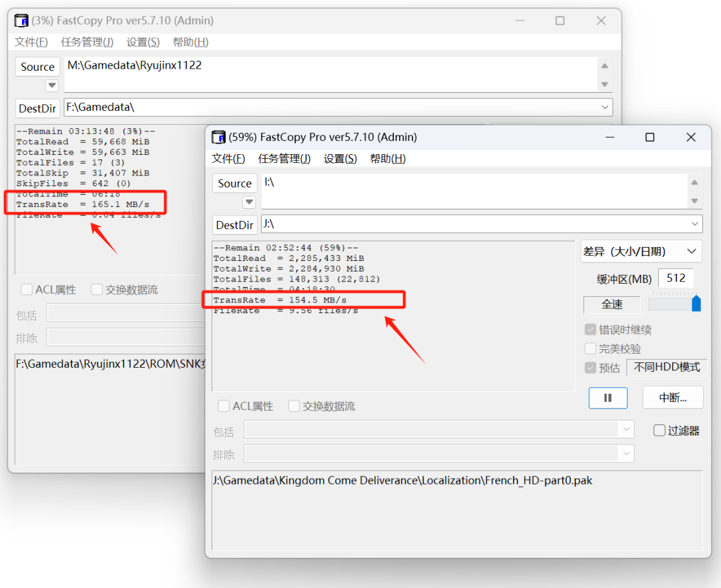Open 帮助(H) menu in back window
This screenshot has width=721, height=588.
click(x=191, y=42)
